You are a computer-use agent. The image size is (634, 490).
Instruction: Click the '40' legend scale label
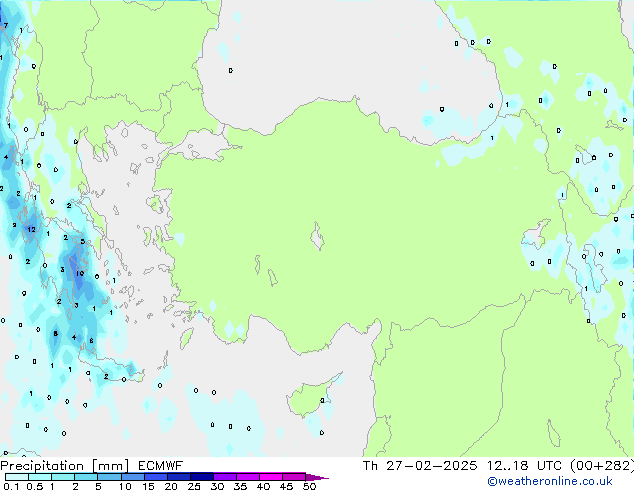click(x=263, y=486)
